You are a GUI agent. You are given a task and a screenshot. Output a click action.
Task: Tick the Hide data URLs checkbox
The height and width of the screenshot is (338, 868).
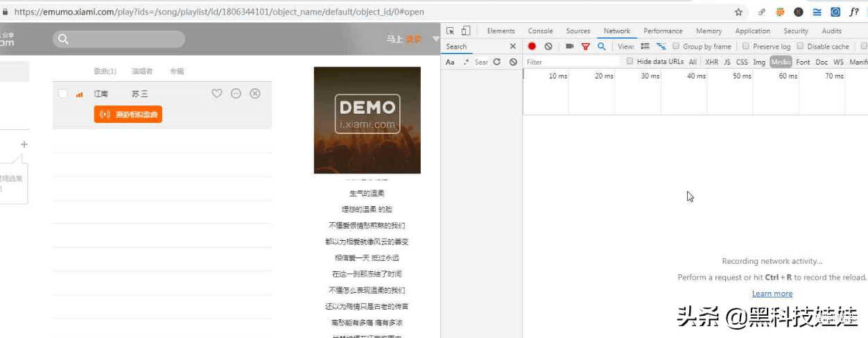pos(630,62)
